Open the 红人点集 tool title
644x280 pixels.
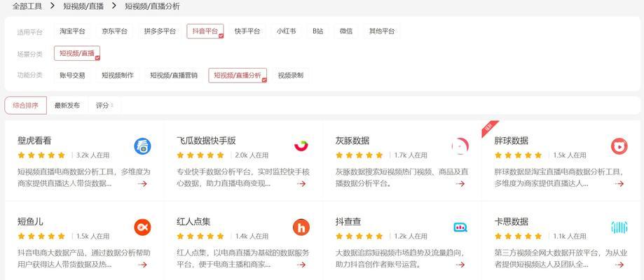click(193, 222)
